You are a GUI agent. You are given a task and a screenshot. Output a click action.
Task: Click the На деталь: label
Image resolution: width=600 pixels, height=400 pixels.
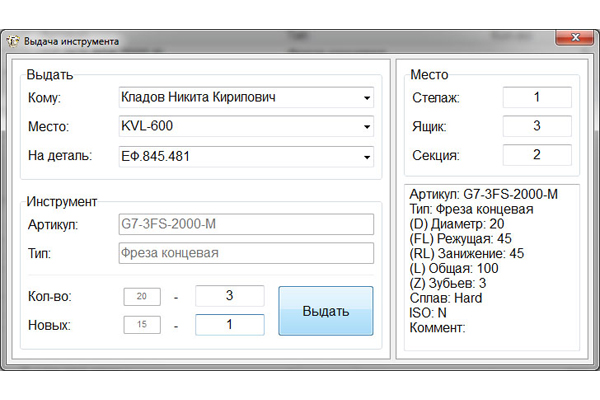point(60,156)
